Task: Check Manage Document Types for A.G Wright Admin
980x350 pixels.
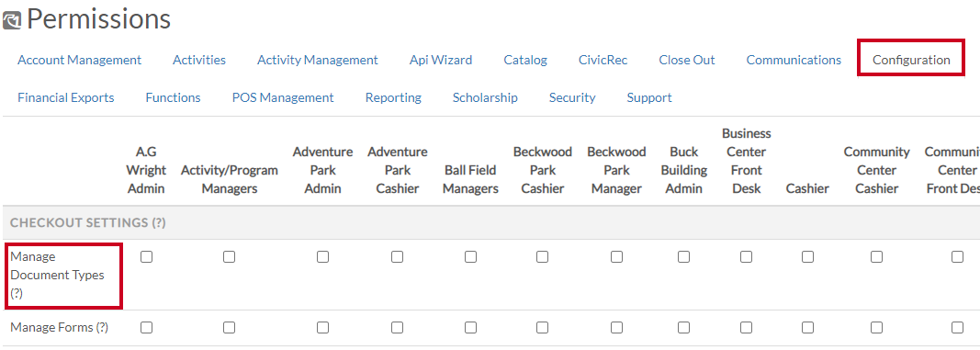Action: click(x=146, y=257)
